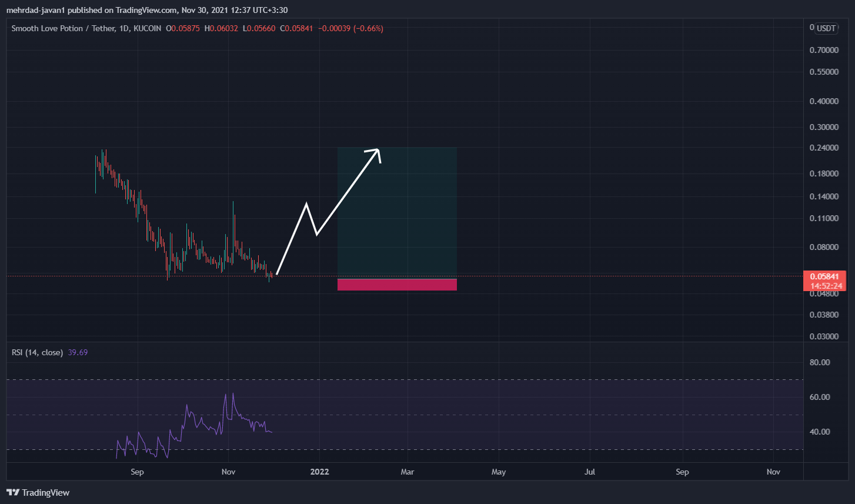855x504 pixels.
Task: Select the red stop-loss zone of the long position
Action: (397, 285)
